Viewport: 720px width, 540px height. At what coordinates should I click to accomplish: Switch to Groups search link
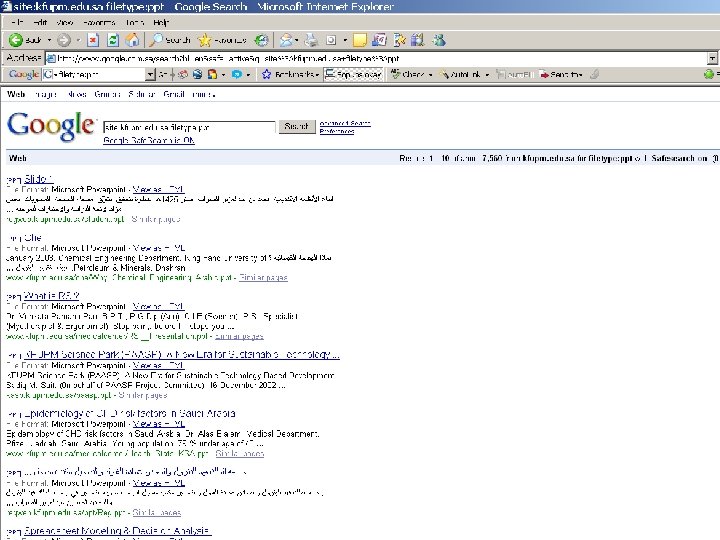[107, 95]
